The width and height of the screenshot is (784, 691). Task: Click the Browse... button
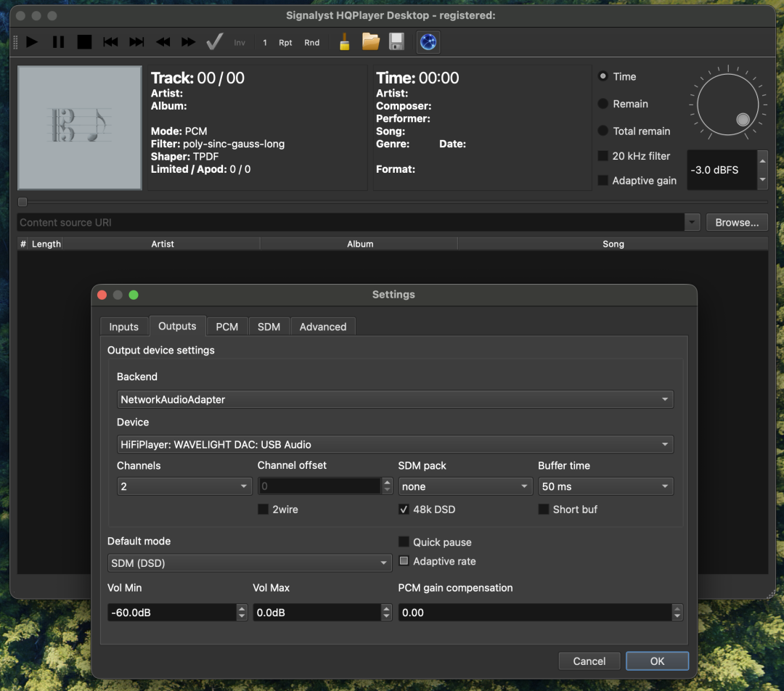(737, 223)
